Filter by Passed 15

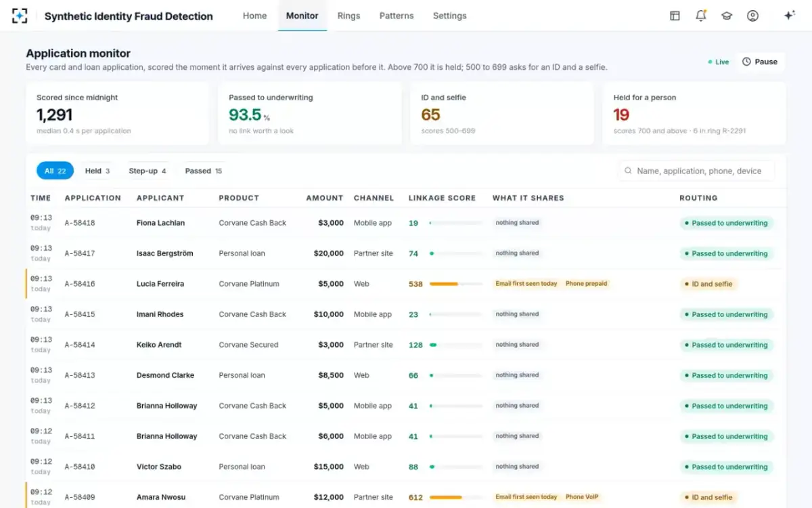[203, 171]
